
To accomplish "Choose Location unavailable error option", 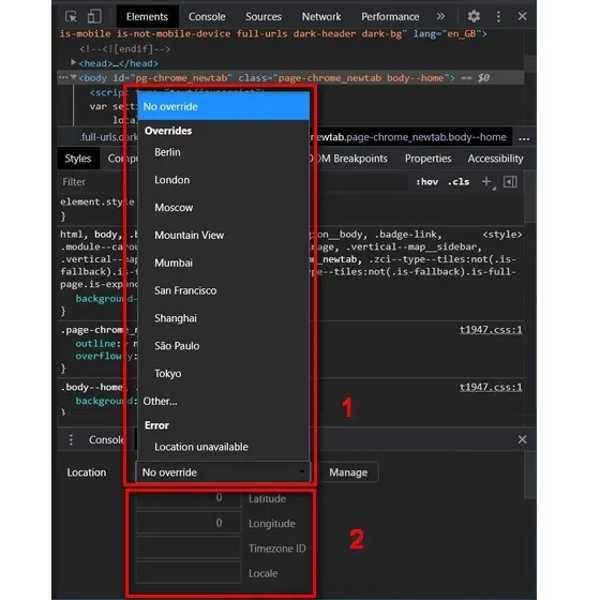I will point(201,447).
